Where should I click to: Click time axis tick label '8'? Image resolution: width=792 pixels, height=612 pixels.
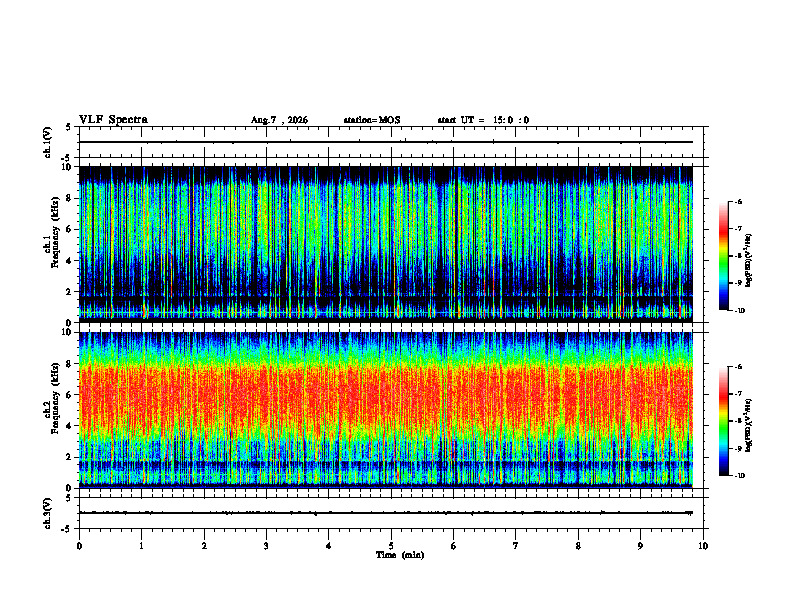pyautogui.click(x=578, y=546)
